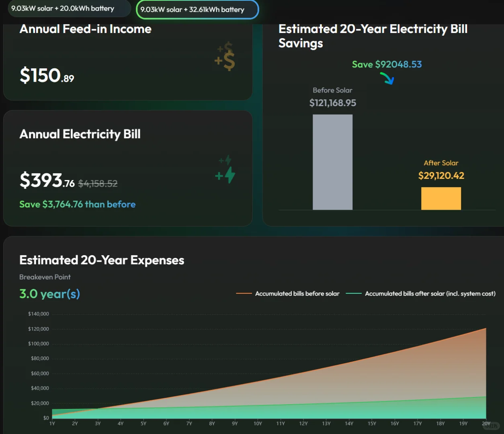
Task: Click the Before Solar label
Action: click(x=332, y=90)
